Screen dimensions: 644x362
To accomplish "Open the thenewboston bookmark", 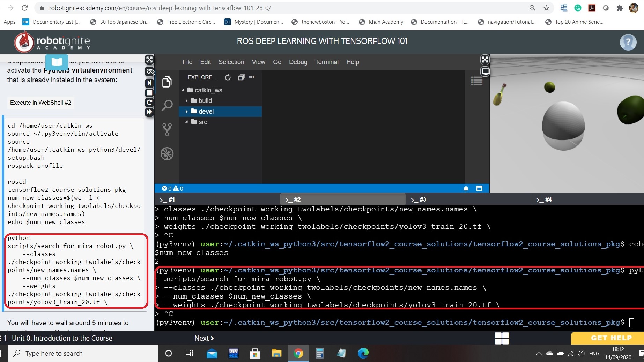I will point(320,22).
